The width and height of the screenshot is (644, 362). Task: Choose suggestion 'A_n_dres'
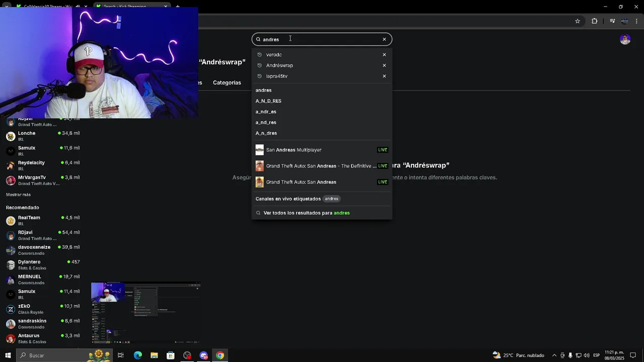[266, 133]
